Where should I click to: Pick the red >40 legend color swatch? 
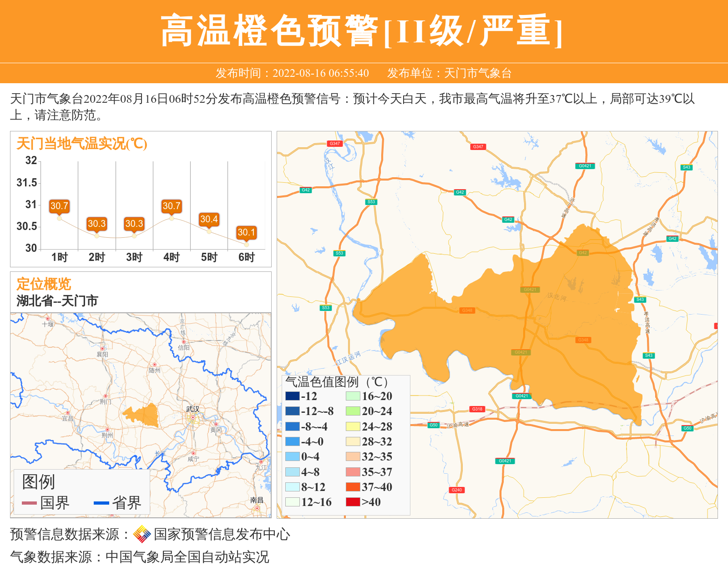[353, 502]
